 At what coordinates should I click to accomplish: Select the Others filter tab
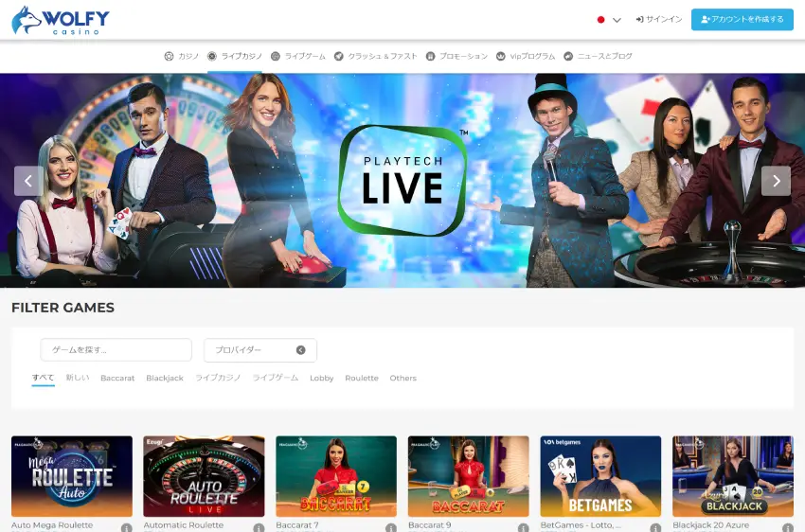tap(403, 378)
